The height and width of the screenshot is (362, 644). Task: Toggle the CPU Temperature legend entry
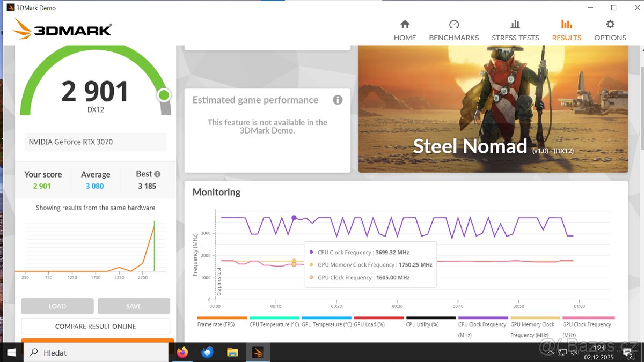click(274, 322)
